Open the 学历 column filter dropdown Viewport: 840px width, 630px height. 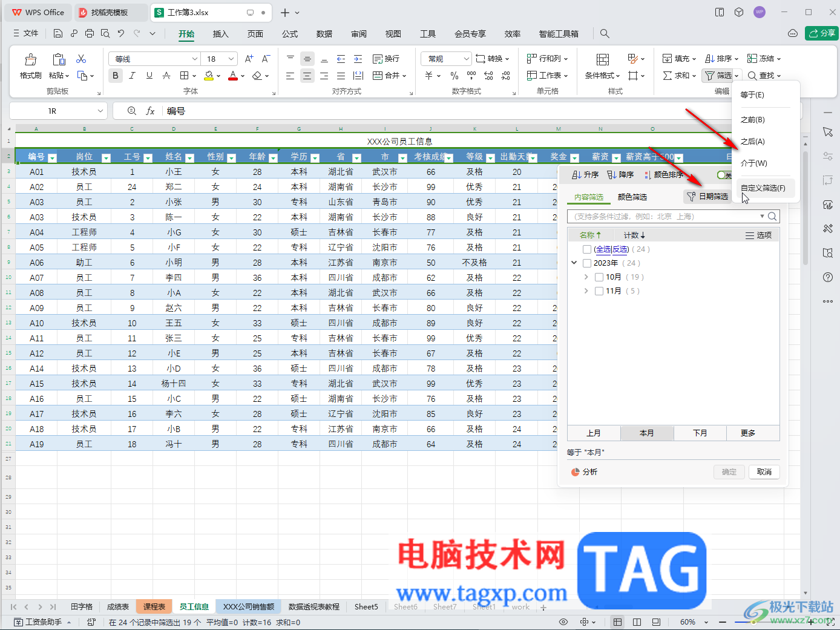pos(315,158)
